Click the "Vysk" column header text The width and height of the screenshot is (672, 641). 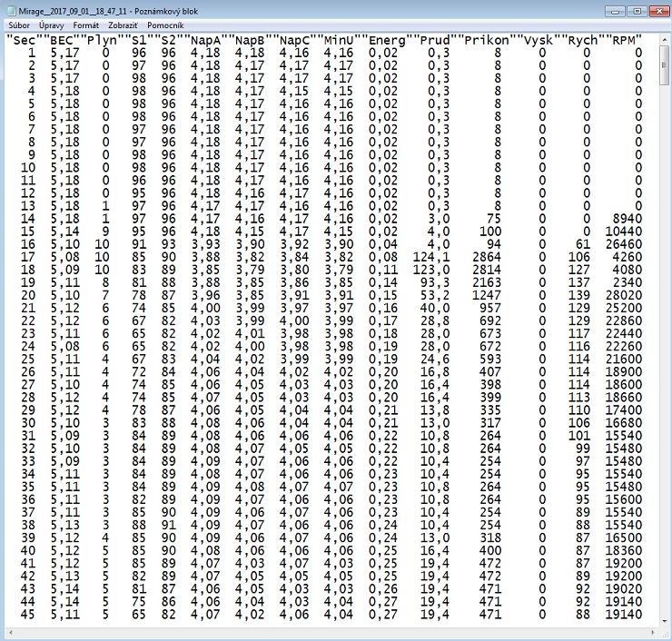click(x=539, y=40)
